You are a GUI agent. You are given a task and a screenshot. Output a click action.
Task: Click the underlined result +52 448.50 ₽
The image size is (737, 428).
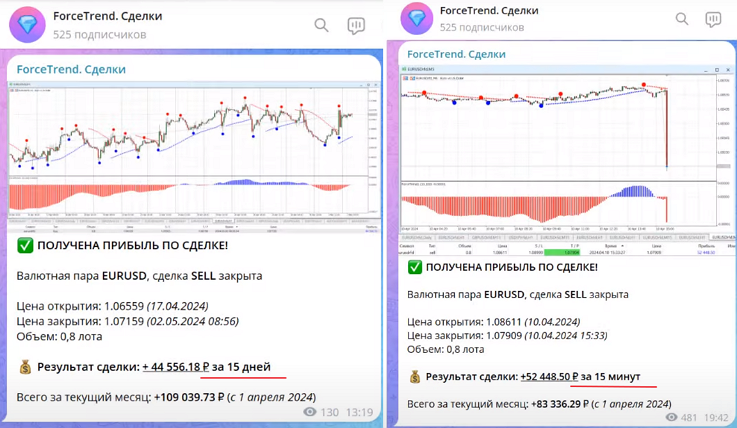(x=549, y=376)
